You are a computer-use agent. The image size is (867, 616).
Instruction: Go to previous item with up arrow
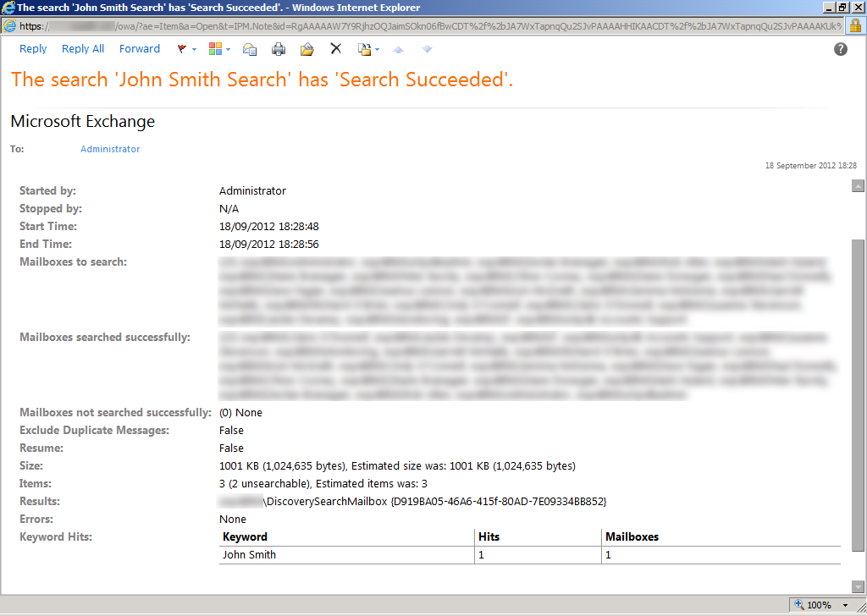pyautogui.click(x=398, y=49)
